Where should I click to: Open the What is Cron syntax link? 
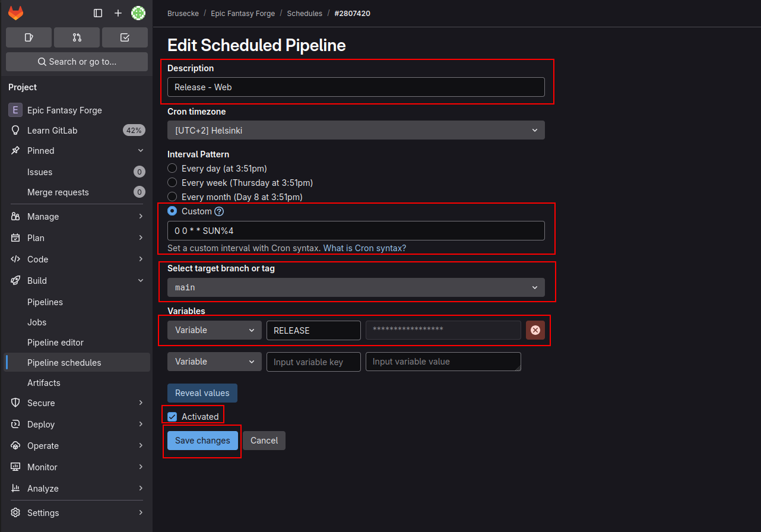(x=364, y=248)
